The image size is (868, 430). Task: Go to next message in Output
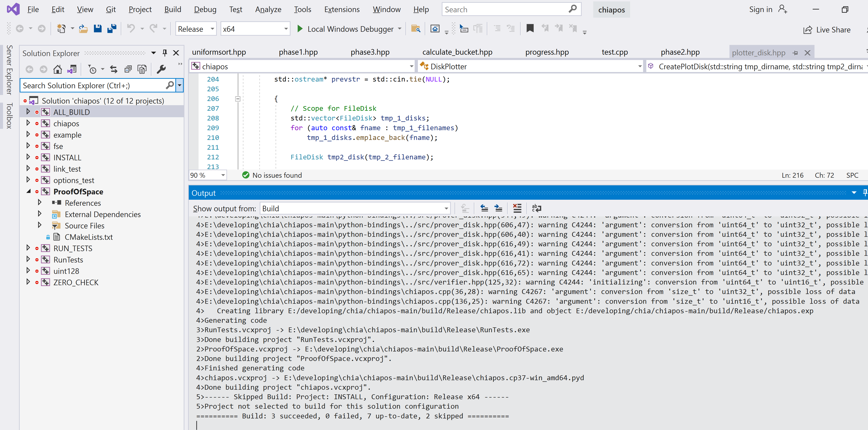[498, 208]
